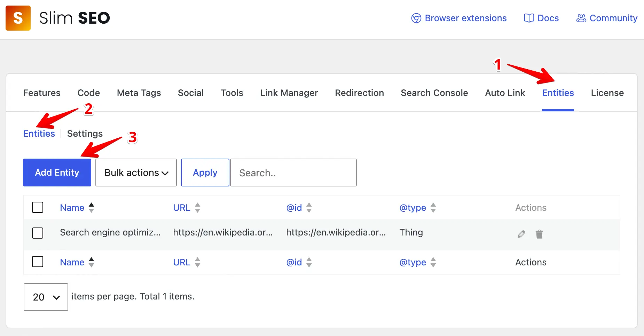Click the footer @id column link
Screen dimensions: 644x336
tap(294, 262)
